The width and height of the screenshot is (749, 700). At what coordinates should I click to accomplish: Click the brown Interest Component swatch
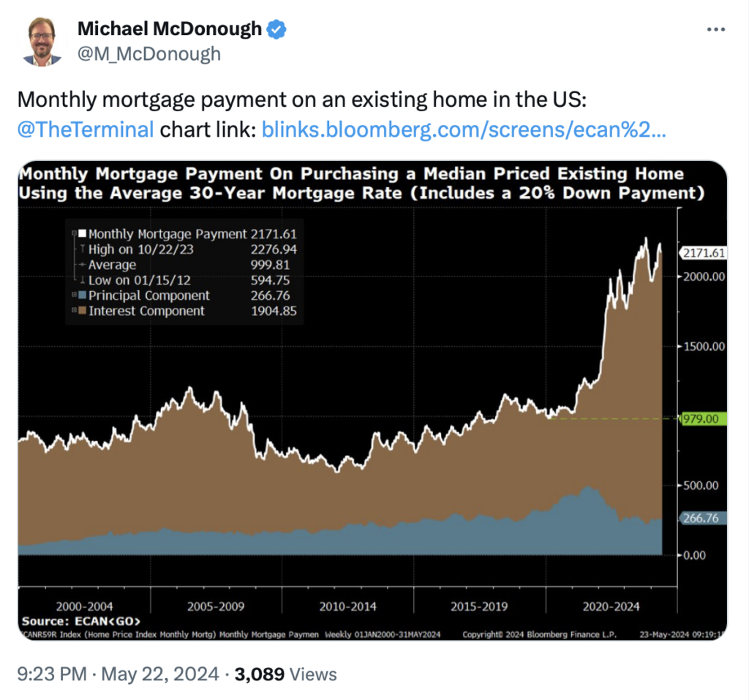83,311
